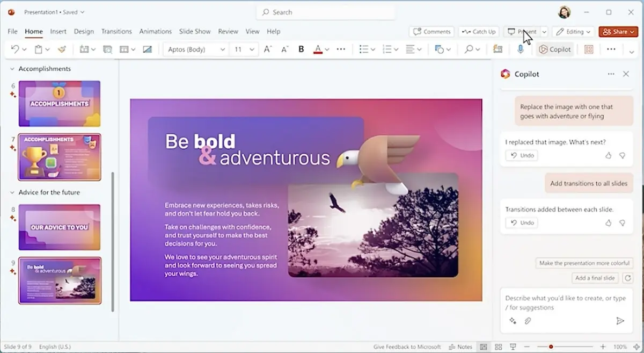This screenshot has height=353, width=644.
Task: Toggle Bold formatting in the ribbon
Action: [301, 49]
